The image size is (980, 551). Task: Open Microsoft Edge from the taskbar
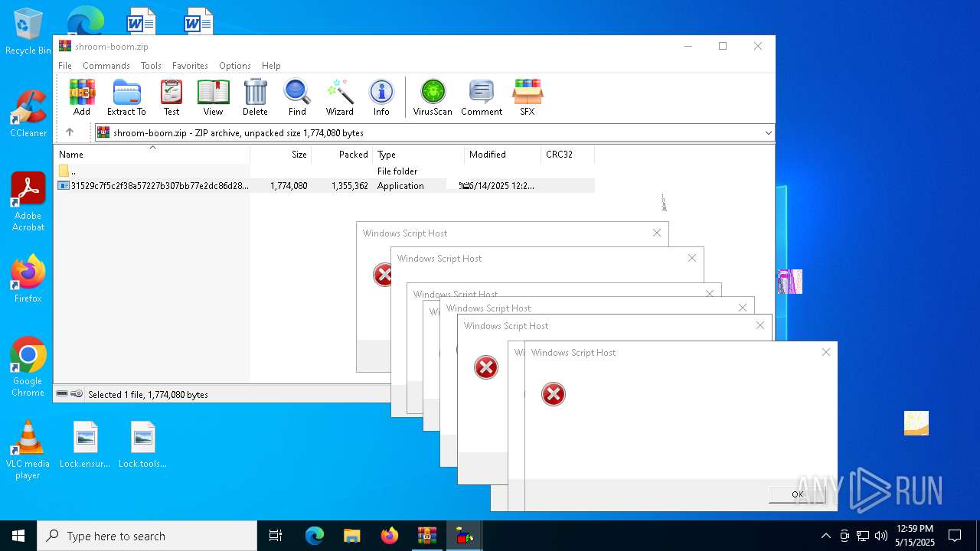tap(315, 536)
